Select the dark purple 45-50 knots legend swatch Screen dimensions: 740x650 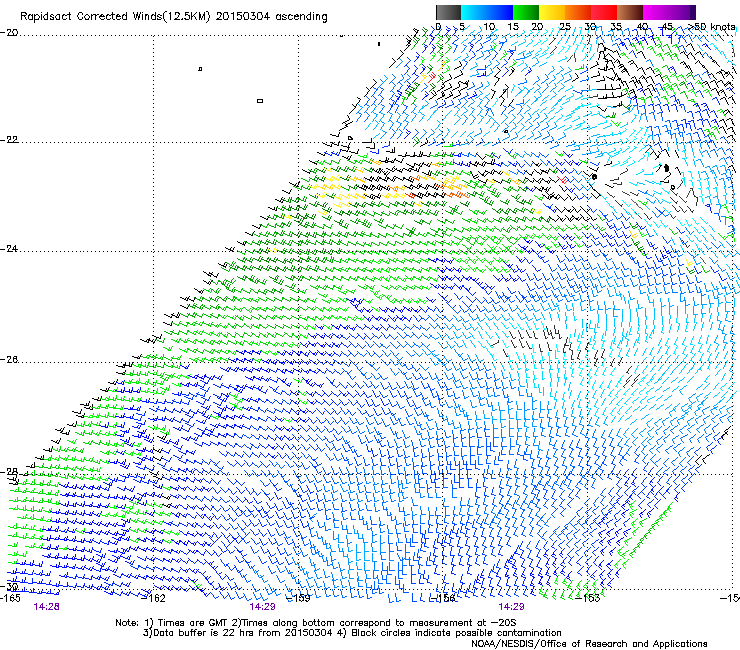(682, 12)
